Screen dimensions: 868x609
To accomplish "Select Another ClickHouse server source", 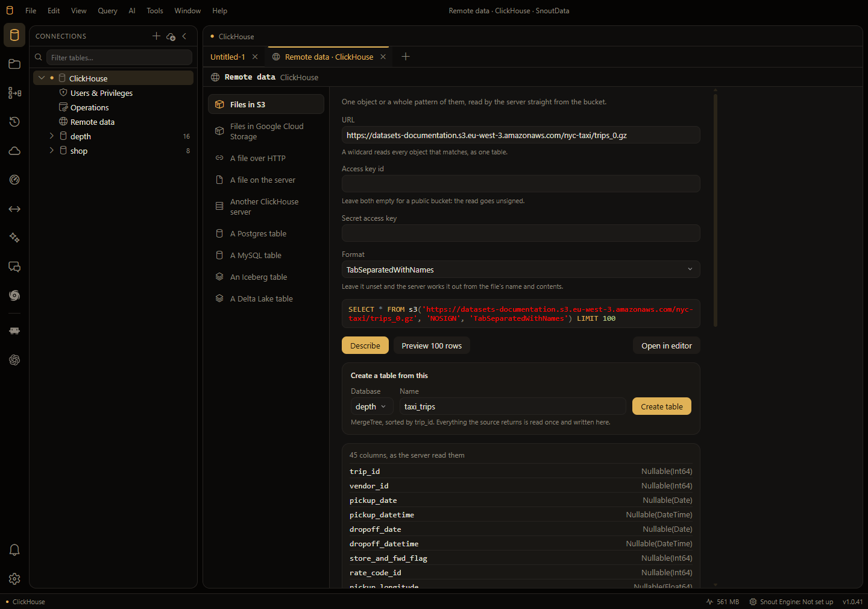I will pos(266,207).
